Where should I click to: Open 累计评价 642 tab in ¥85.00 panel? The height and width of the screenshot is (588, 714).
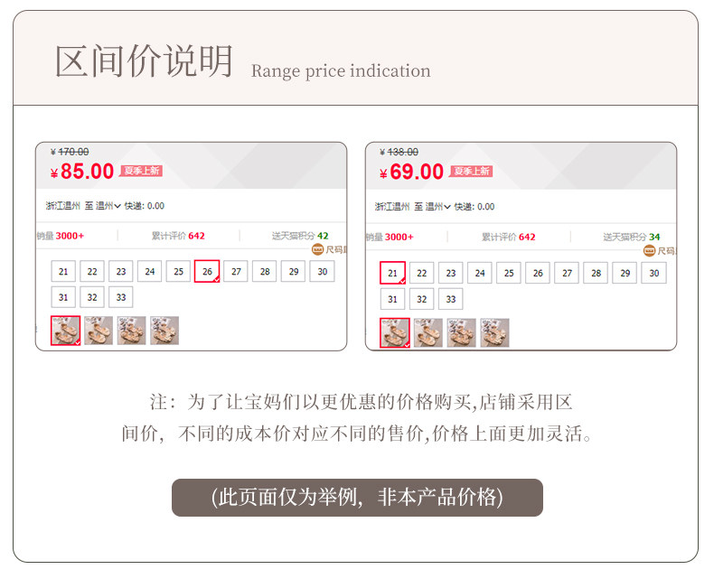point(178,236)
